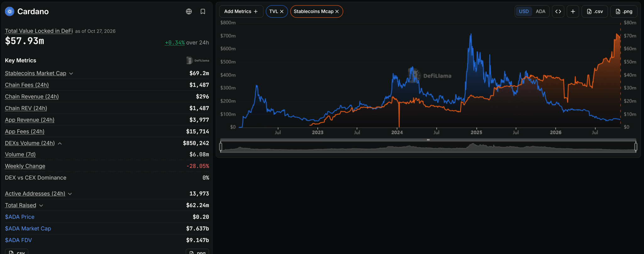The image size is (644, 254).
Task: Click the +0.34% change value
Action: (175, 43)
